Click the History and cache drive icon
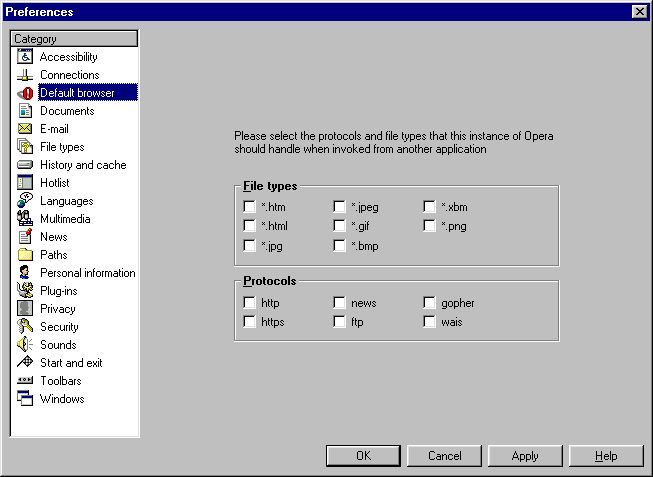653x477 pixels. point(25,165)
